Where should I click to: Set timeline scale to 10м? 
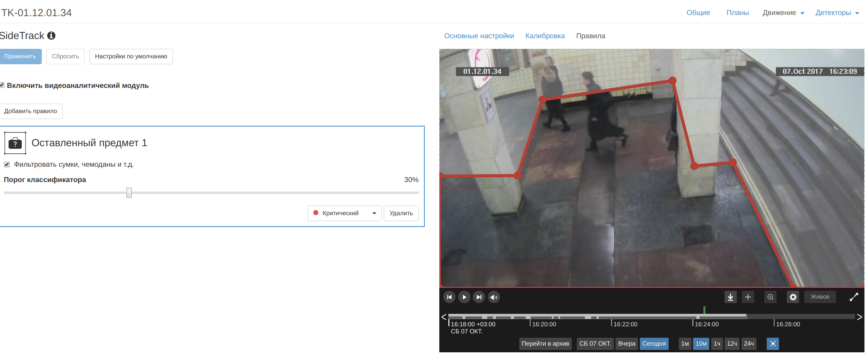point(701,344)
